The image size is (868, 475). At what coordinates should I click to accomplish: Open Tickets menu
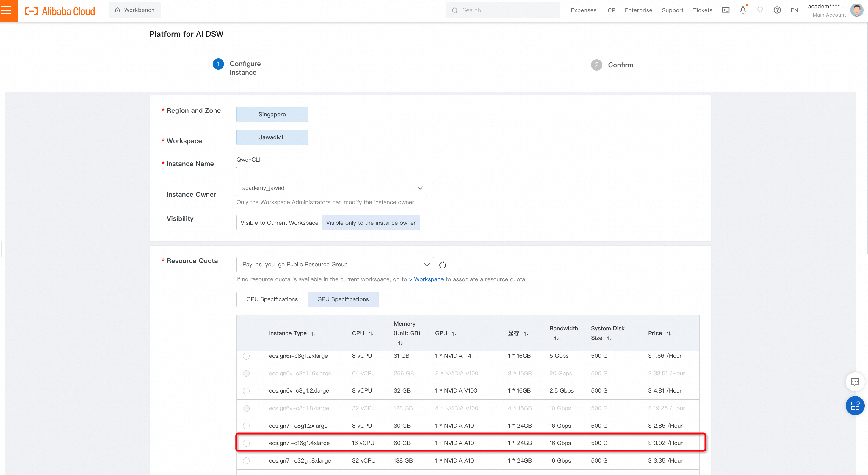click(703, 10)
